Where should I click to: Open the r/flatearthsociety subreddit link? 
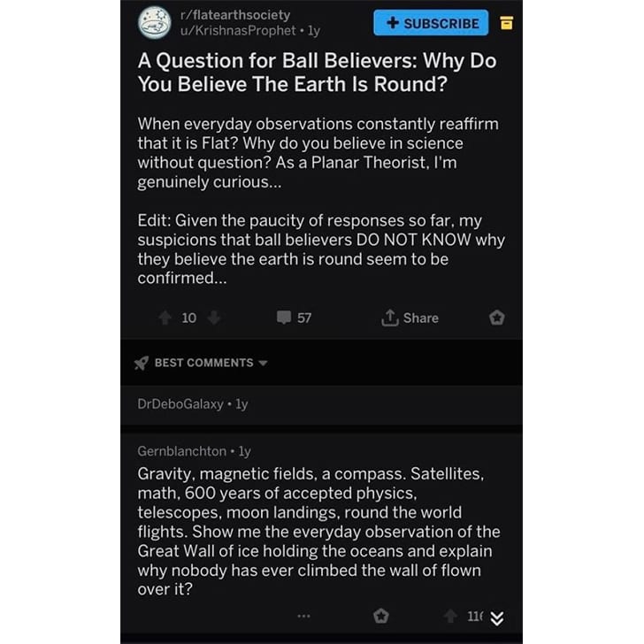pyautogui.click(x=235, y=15)
